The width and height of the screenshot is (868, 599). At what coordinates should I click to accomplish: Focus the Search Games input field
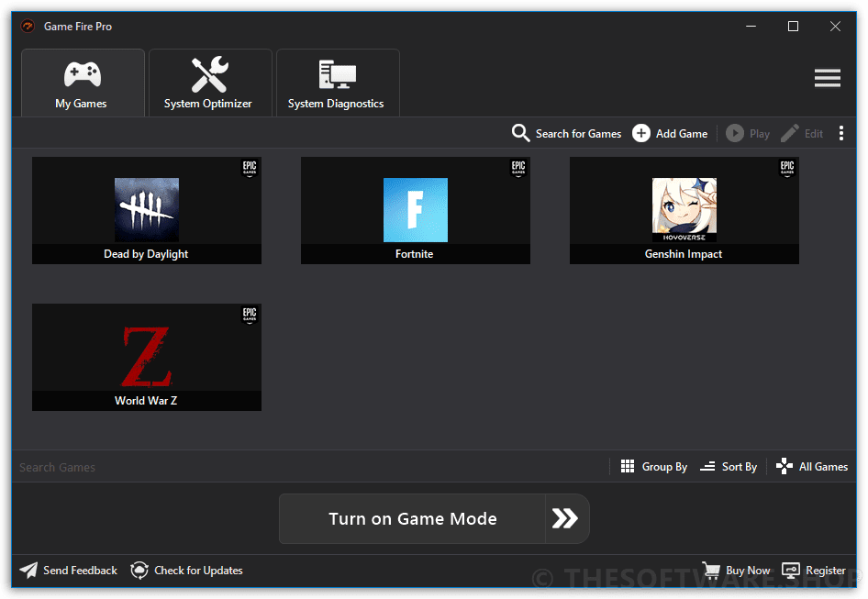click(x=310, y=467)
